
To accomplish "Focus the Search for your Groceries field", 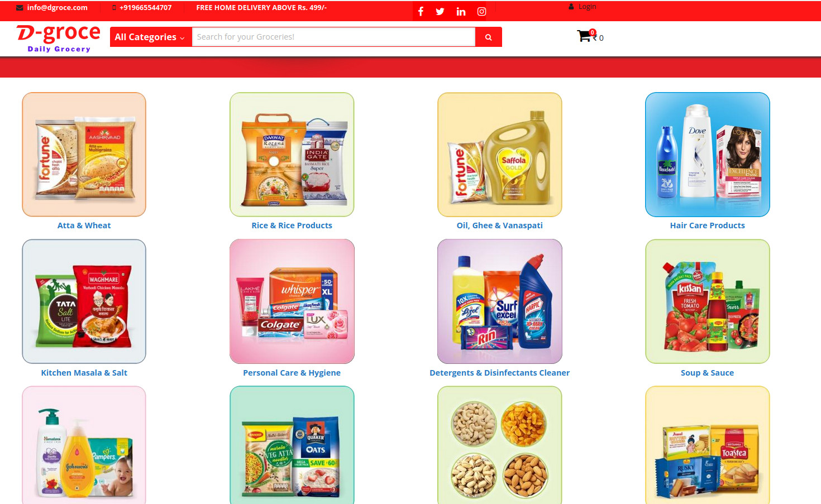I will (x=333, y=37).
